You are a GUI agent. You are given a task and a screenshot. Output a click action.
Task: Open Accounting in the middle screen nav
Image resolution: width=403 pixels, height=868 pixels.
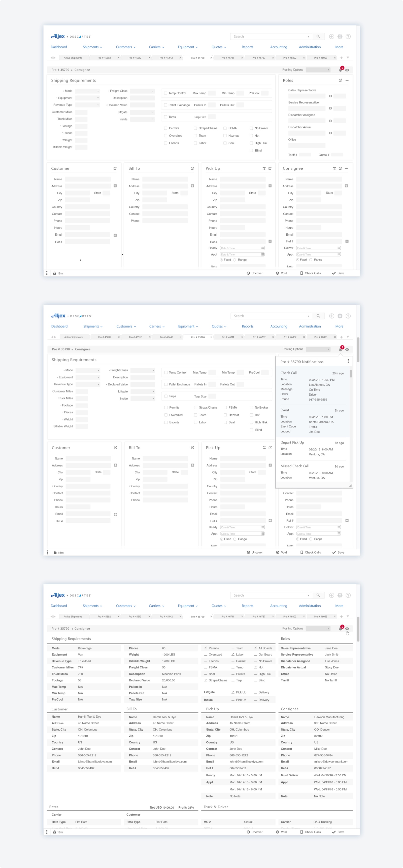[x=279, y=327]
